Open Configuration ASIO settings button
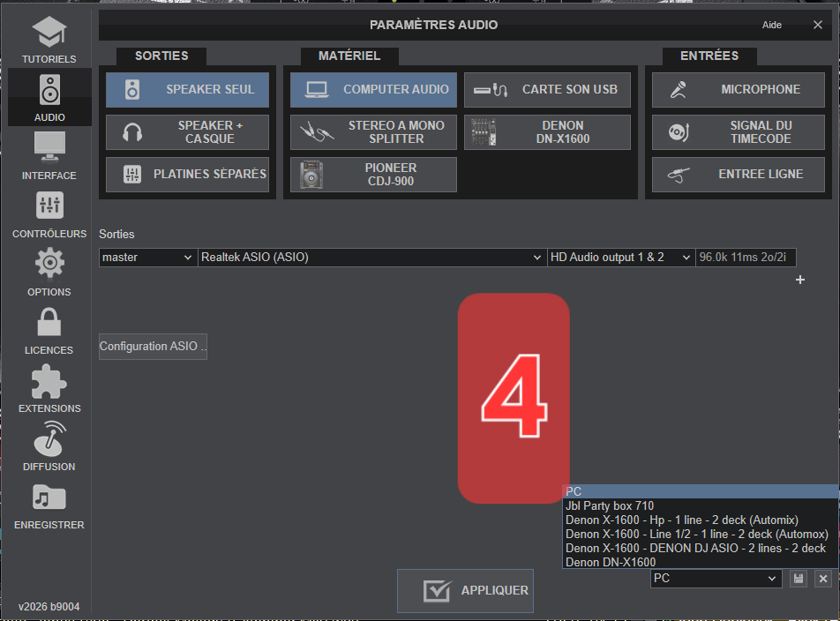The image size is (840, 621). coord(153,347)
